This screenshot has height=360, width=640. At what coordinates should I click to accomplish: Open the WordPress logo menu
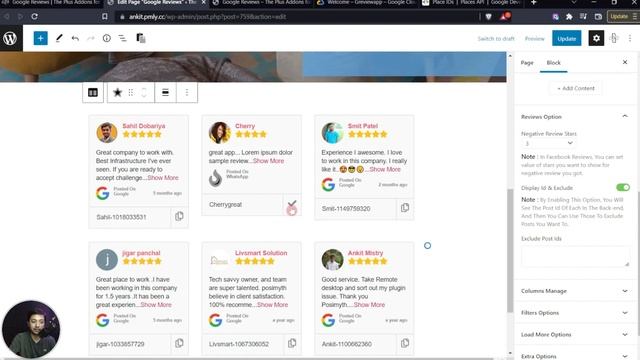[x=10, y=38]
